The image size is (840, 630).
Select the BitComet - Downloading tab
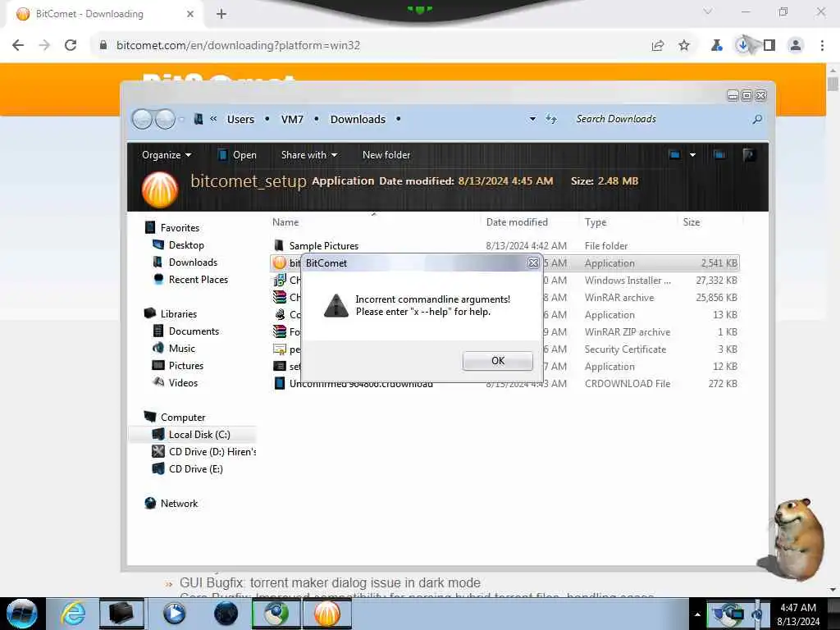click(x=104, y=14)
